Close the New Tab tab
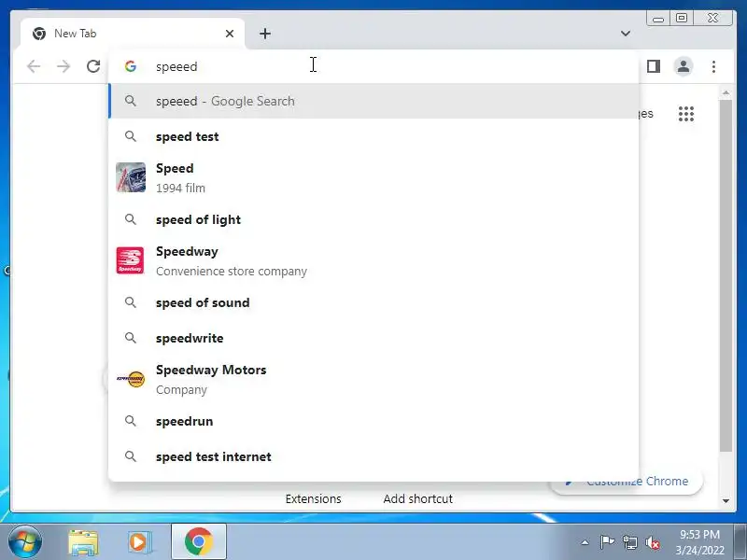The width and height of the screenshot is (747, 560). click(x=230, y=34)
